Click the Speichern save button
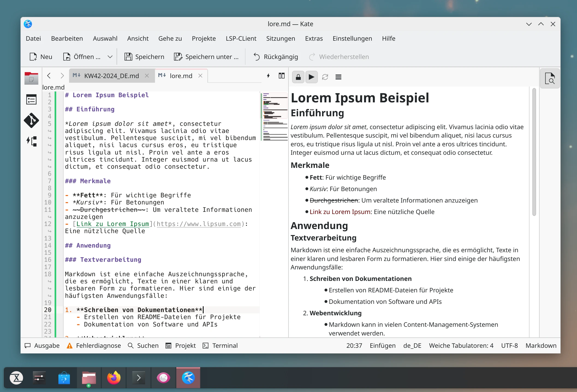 pos(144,57)
